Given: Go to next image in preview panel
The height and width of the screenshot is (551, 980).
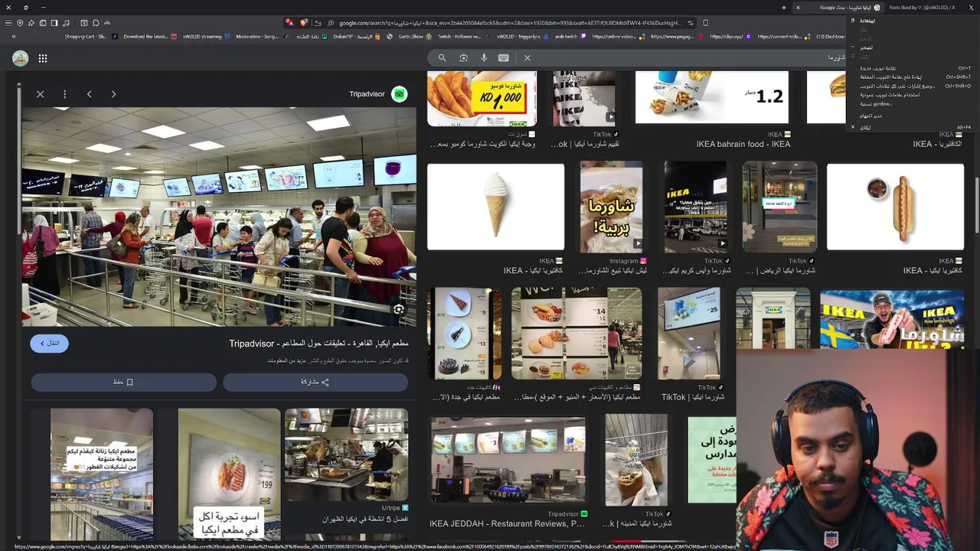Looking at the screenshot, I should click(113, 94).
